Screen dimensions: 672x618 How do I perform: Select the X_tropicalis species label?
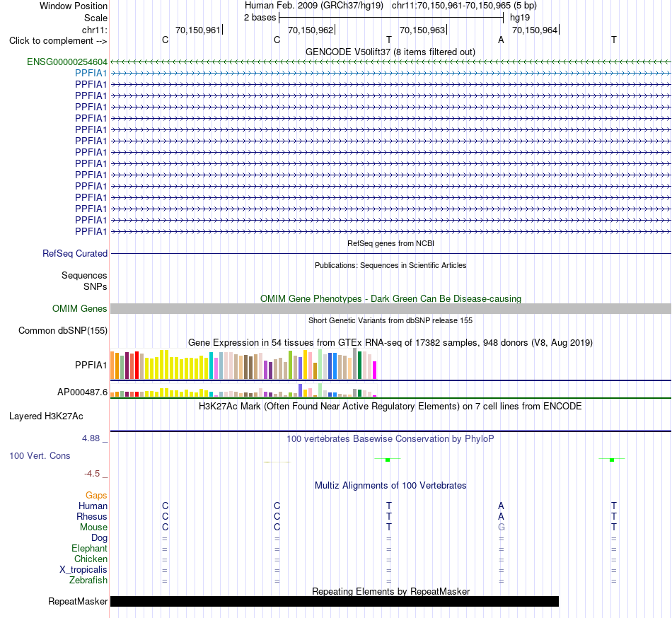(83, 570)
